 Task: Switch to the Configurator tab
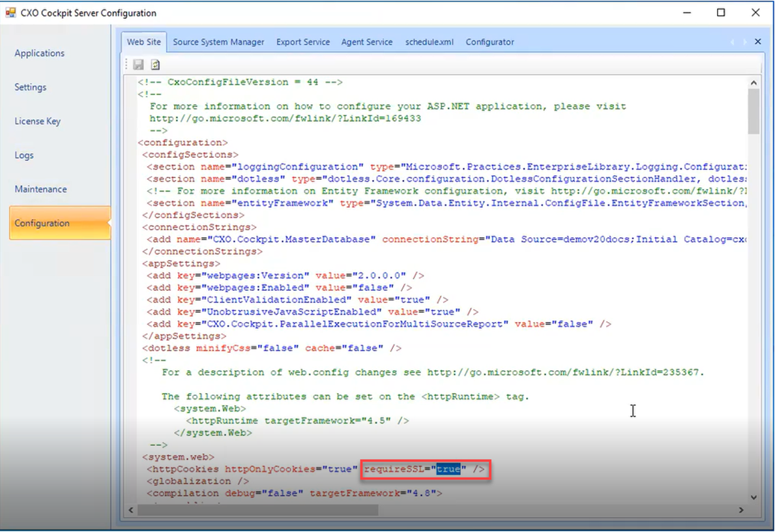490,42
